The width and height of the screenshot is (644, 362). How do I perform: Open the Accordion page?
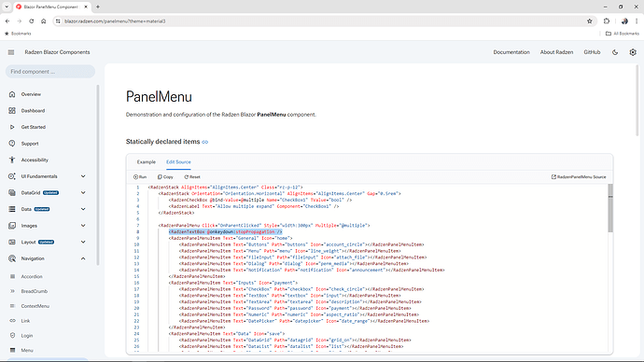click(x=32, y=276)
